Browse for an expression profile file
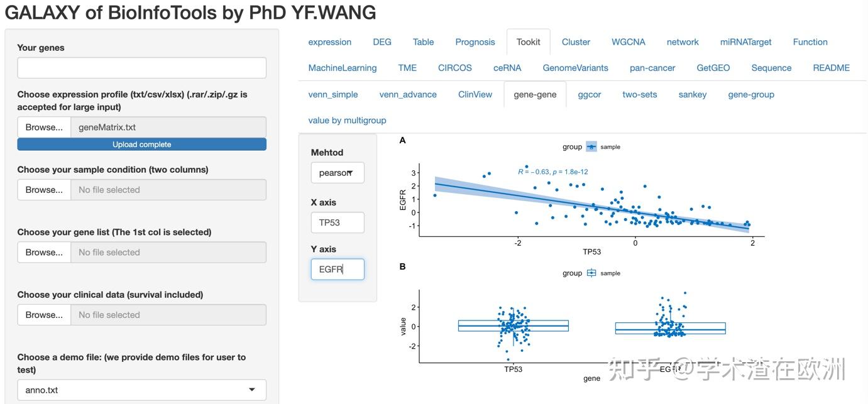868x404 pixels. (x=44, y=127)
